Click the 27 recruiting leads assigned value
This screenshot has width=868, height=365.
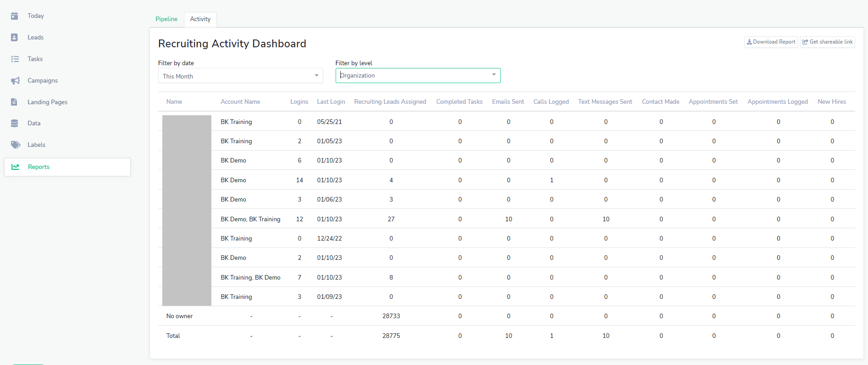click(391, 219)
